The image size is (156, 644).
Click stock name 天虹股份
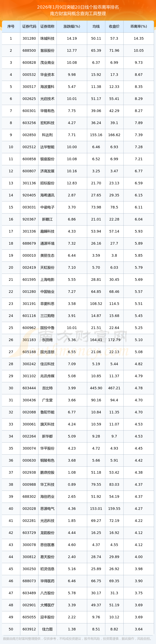47,268
